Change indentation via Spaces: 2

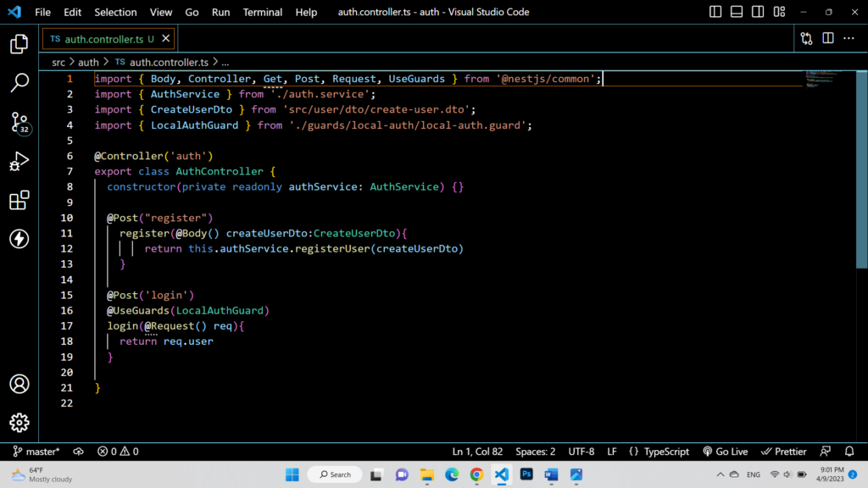click(536, 452)
